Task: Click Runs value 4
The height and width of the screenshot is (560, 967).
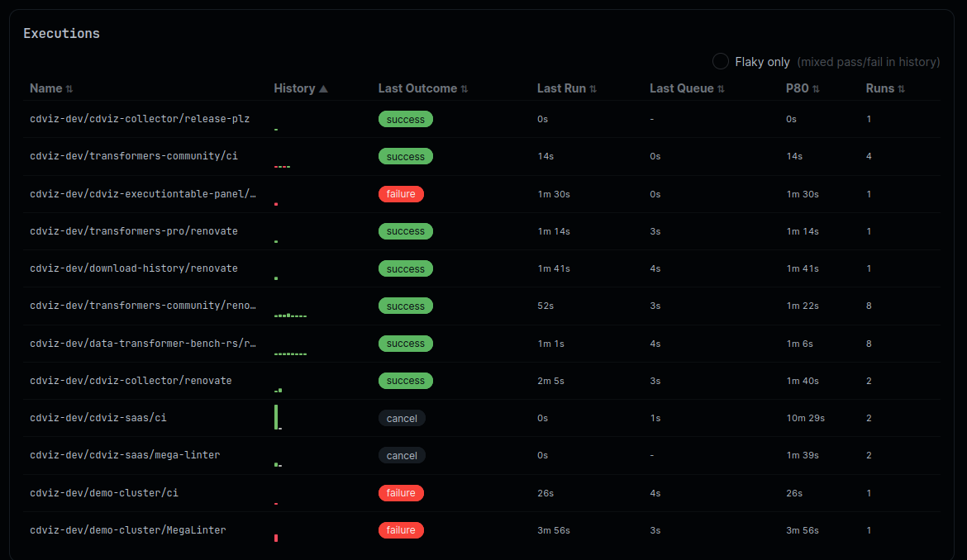Action: pos(869,156)
